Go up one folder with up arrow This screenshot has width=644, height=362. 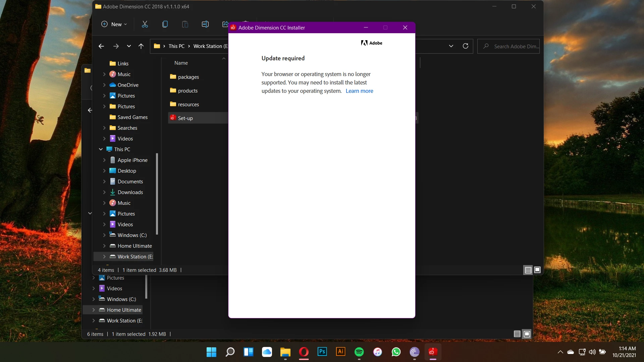[x=141, y=46]
